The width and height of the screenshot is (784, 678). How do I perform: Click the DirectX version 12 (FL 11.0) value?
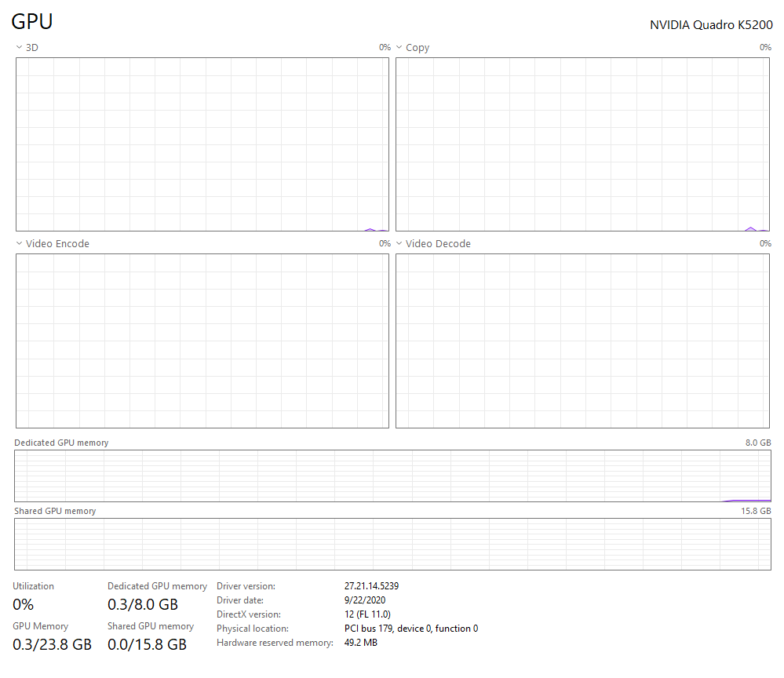[x=367, y=614]
